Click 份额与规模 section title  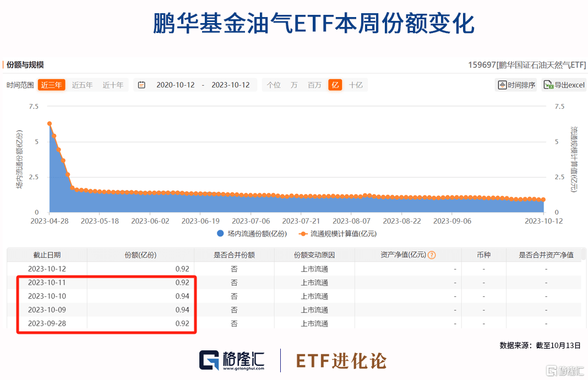pyautogui.click(x=25, y=65)
